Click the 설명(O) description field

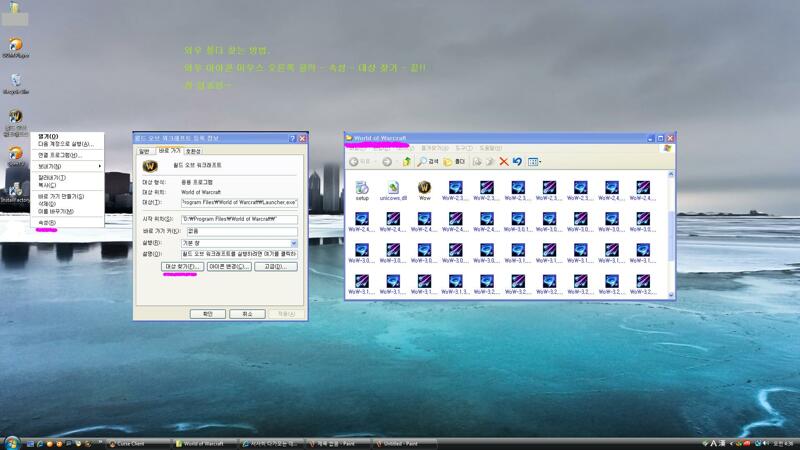click(239, 254)
